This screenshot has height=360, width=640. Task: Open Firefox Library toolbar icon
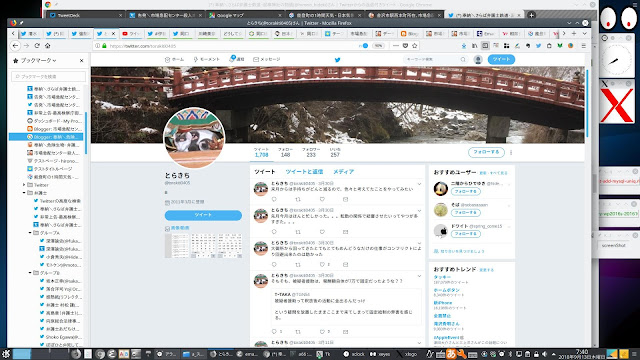click(x=474, y=46)
